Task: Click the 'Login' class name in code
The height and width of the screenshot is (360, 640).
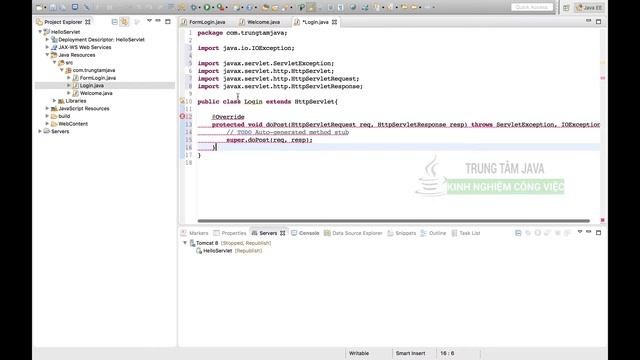Action: [253, 102]
